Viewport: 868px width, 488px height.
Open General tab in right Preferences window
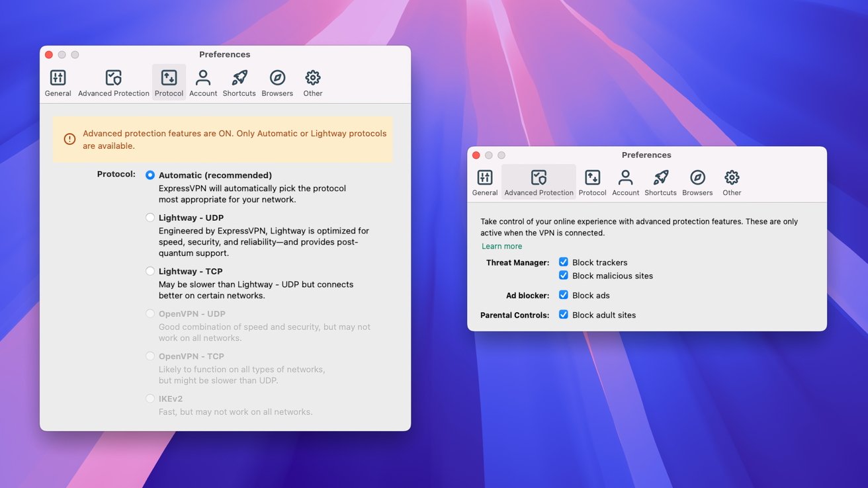coord(485,183)
